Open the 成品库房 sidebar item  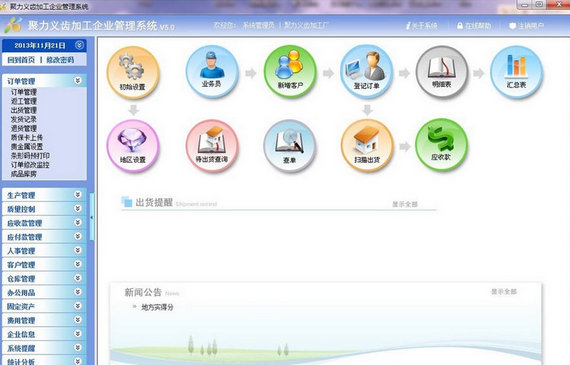(24, 174)
